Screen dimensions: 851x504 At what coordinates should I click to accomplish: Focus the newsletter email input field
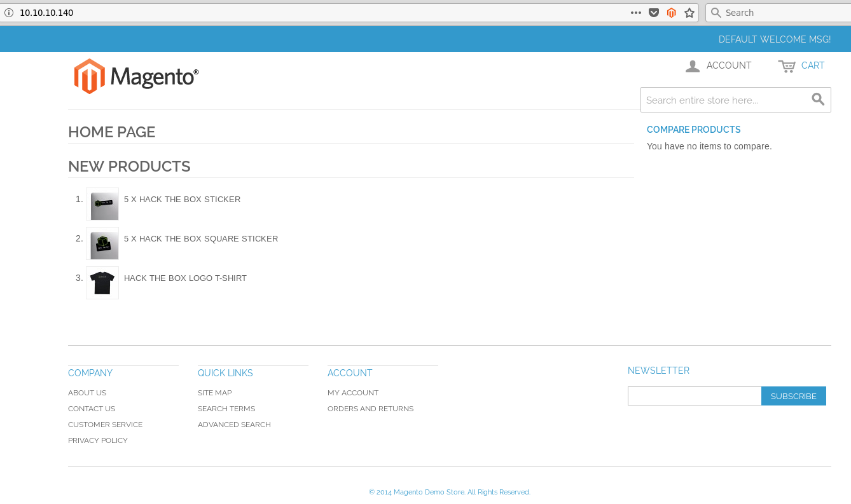pos(694,396)
